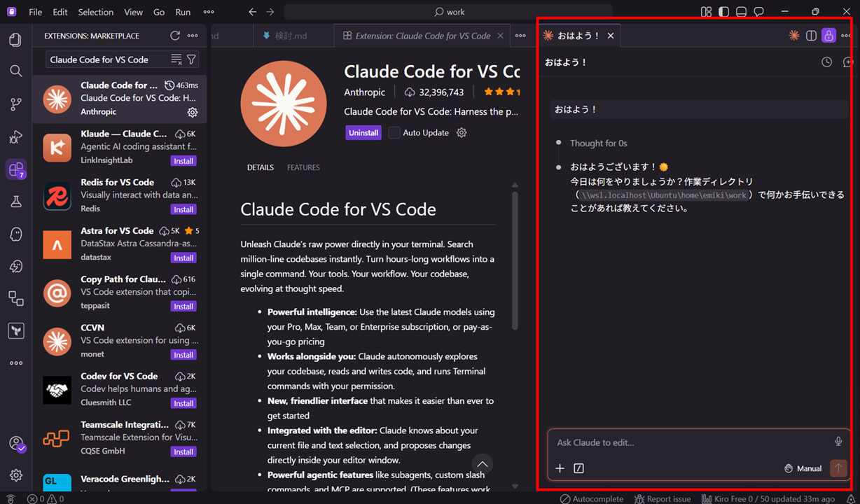Toggle the Kiro chat panel icon in title bar

click(x=758, y=12)
